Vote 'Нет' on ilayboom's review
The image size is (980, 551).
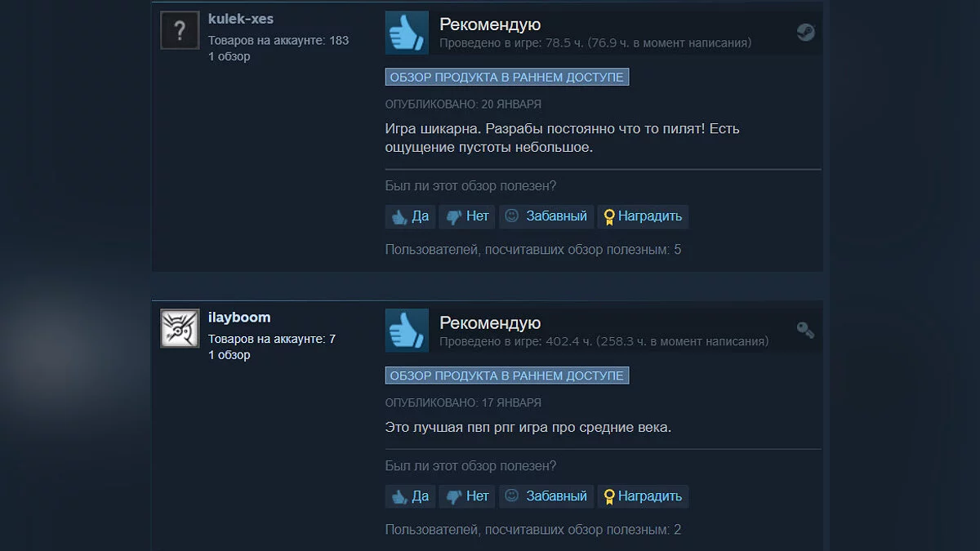[x=468, y=496]
